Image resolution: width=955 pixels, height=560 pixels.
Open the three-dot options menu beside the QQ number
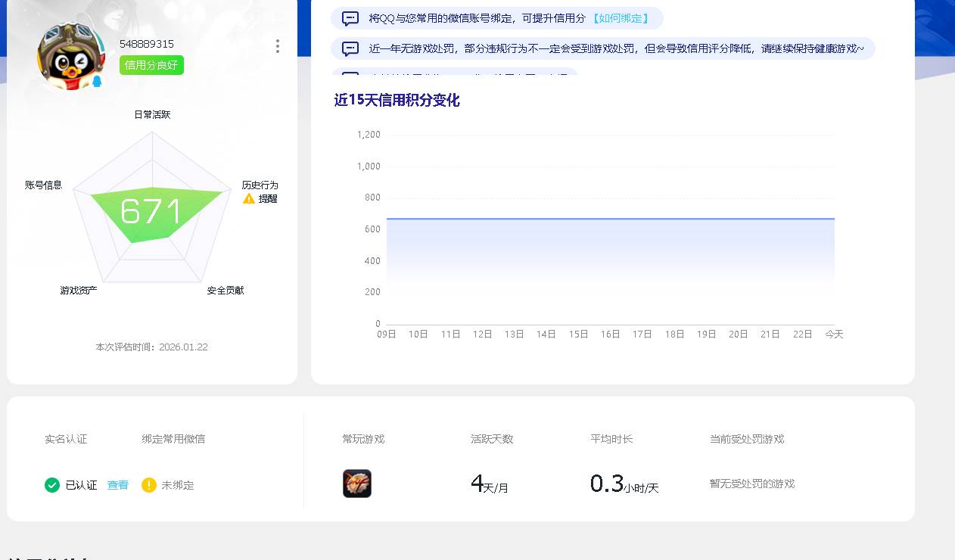pyautogui.click(x=278, y=46)
